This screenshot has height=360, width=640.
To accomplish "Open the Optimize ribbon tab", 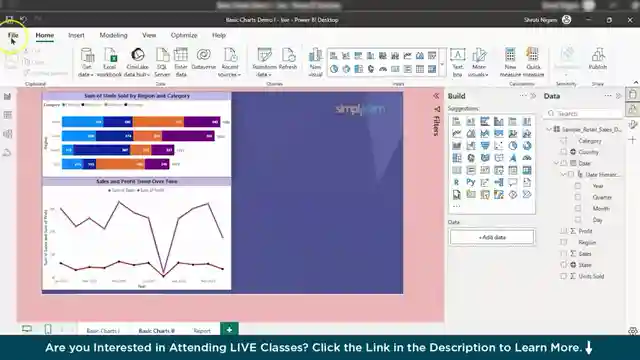I will click(x=184, y=35).
